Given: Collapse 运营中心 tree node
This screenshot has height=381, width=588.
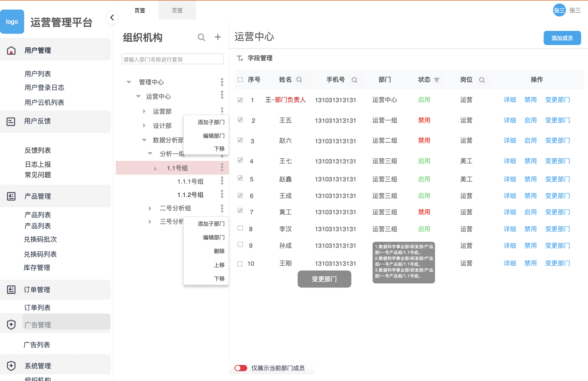Looking at the screenshot, I should tap(138, 96).
